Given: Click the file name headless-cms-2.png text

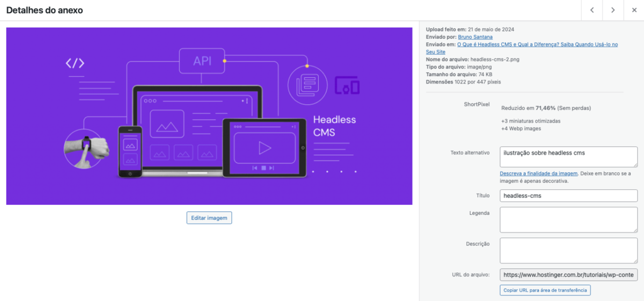Looking at the screenshot, I should tap(495, 60).
